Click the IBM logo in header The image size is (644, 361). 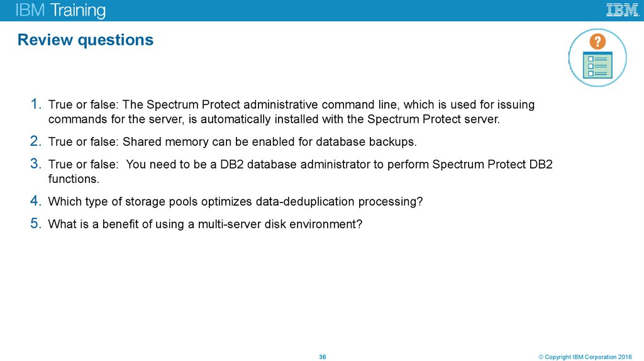(x=622, y=10)
